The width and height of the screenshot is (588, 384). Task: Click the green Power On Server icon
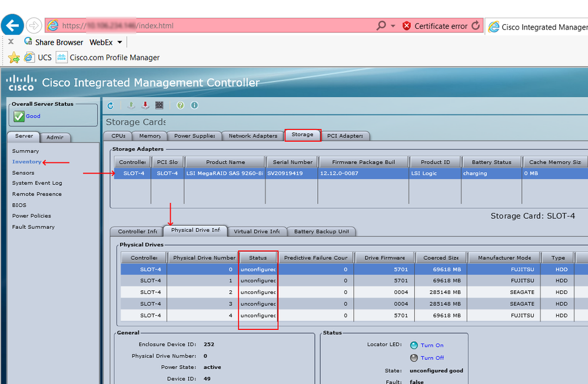[131, 106]
